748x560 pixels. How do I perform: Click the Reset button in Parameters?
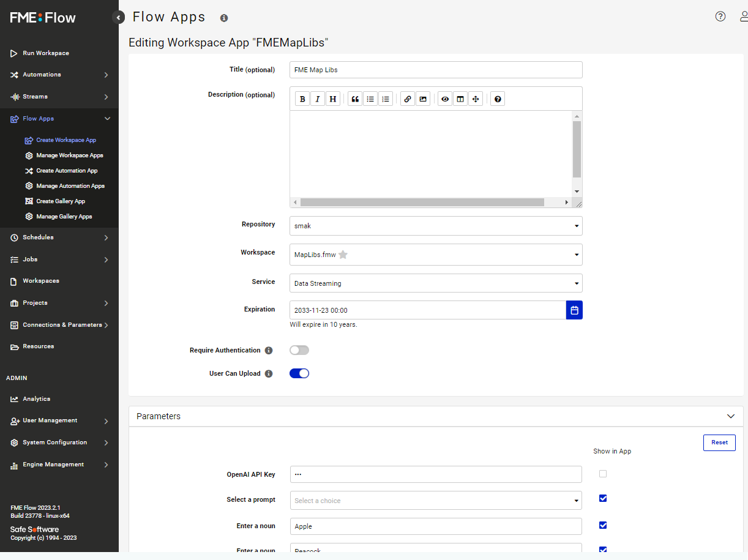point(719,442)
